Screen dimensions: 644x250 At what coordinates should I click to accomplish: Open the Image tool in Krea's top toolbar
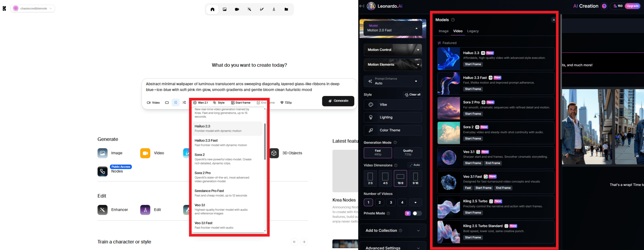[x=225, y=9]
